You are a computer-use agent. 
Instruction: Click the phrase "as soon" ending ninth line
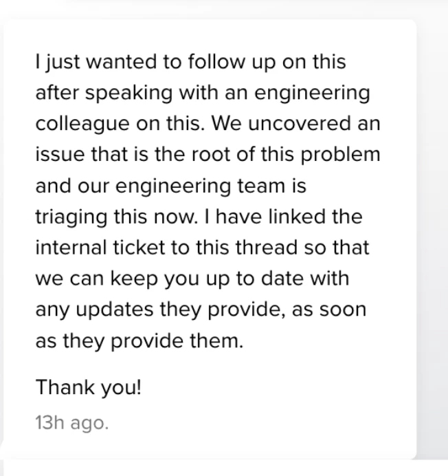329,310
